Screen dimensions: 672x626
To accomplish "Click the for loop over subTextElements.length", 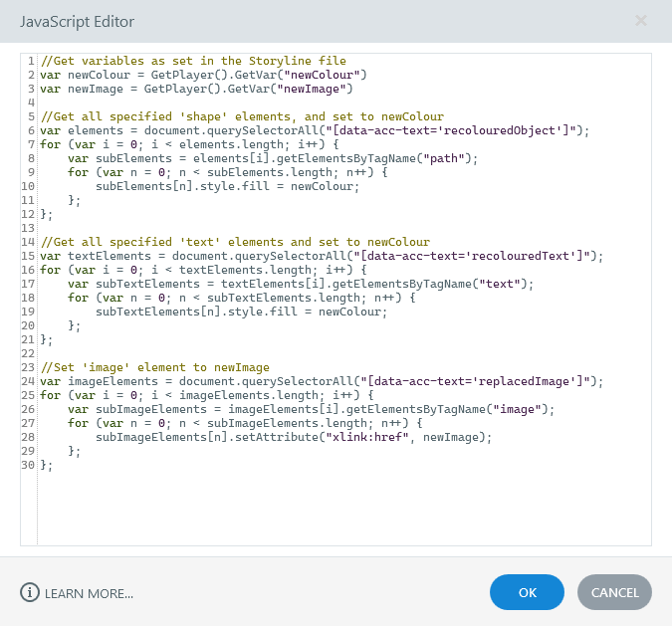I will point(242,298).
